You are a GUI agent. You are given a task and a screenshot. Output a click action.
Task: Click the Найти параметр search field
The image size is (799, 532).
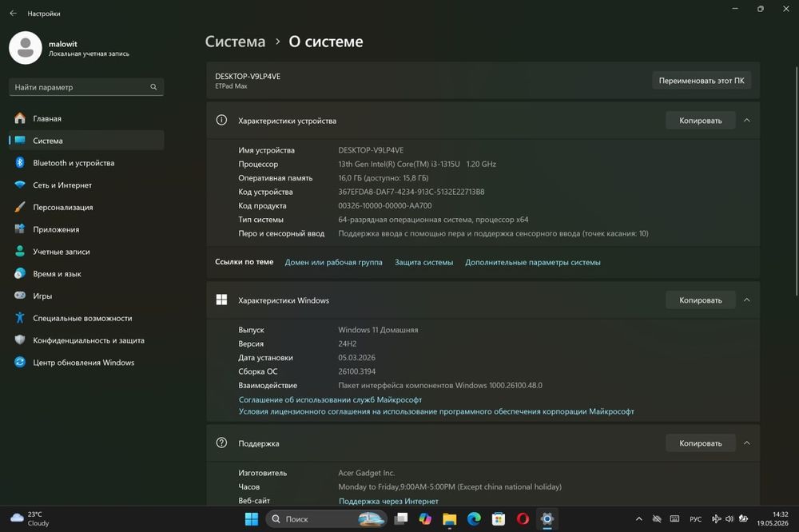point(86,87)
